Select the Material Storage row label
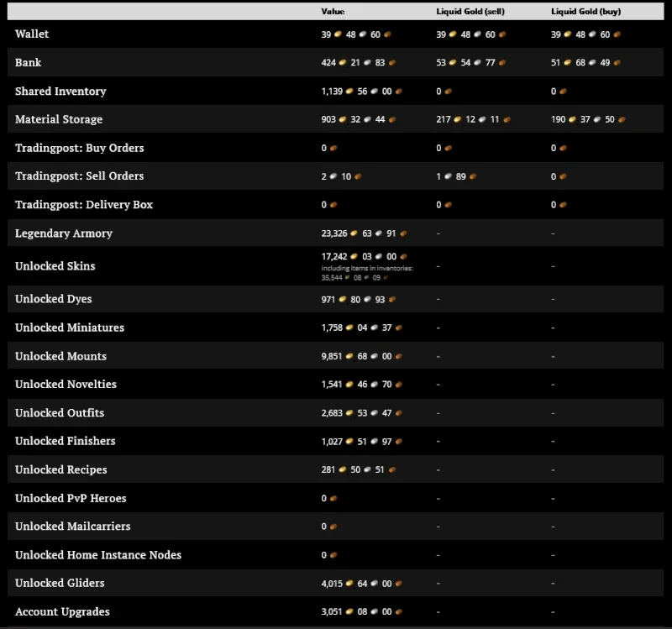Image resolution: width=672 pixels, height=629 pixels. pos(59,119)
